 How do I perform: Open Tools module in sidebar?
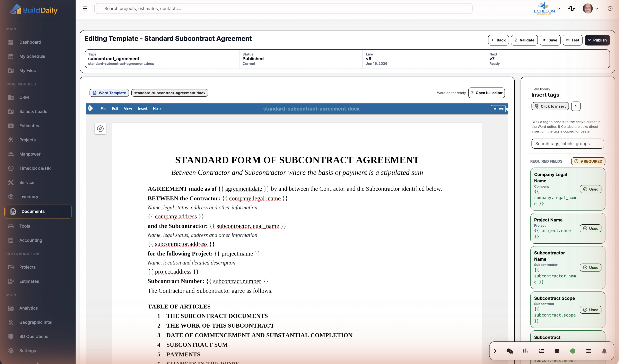pos(38,226)
